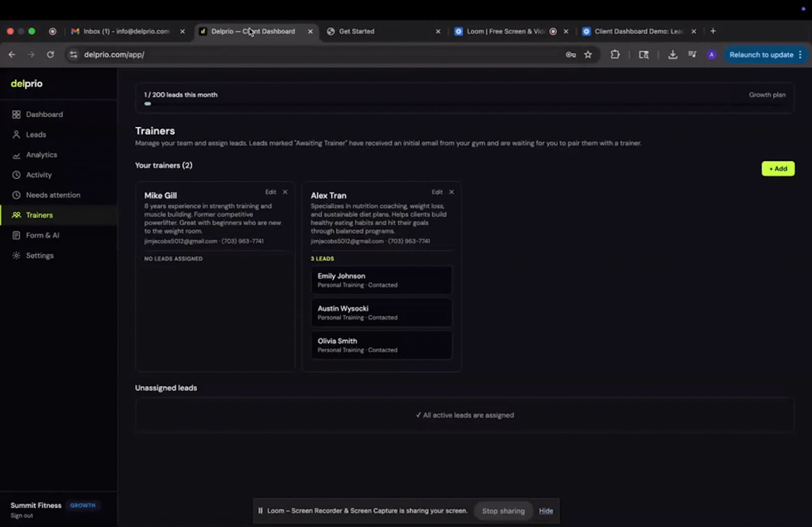Click the Activity clock icon
The image size is (812, 527).
(16, 175)
